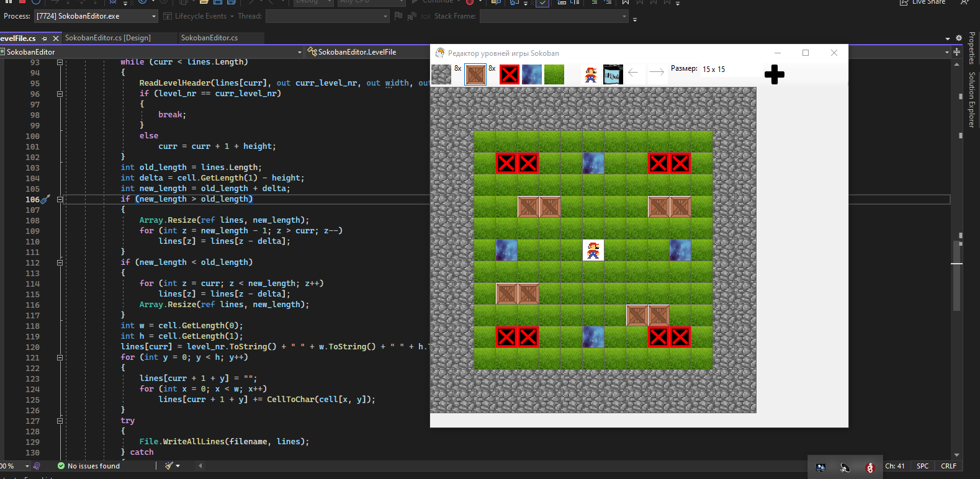Viewport: 980px width, 479px height.
Task: Click the IntelliCode icon beside zoom
Action: click(x=37, y=466)
